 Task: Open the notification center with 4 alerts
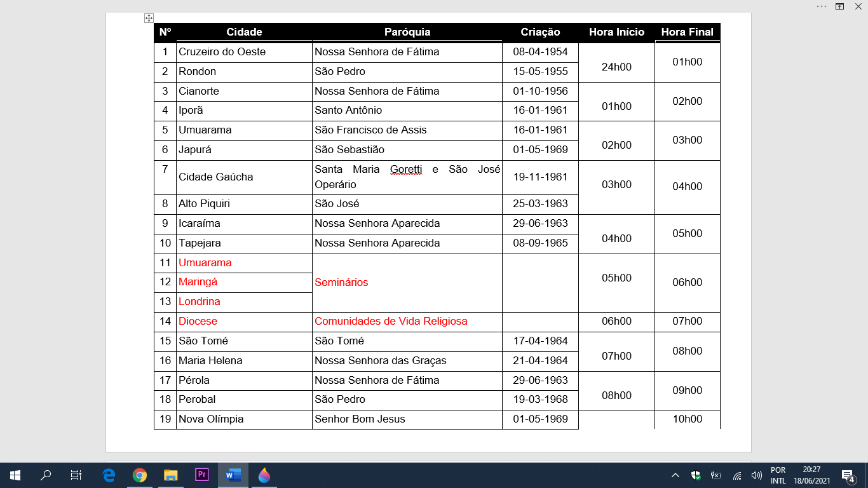click(848, 475)
